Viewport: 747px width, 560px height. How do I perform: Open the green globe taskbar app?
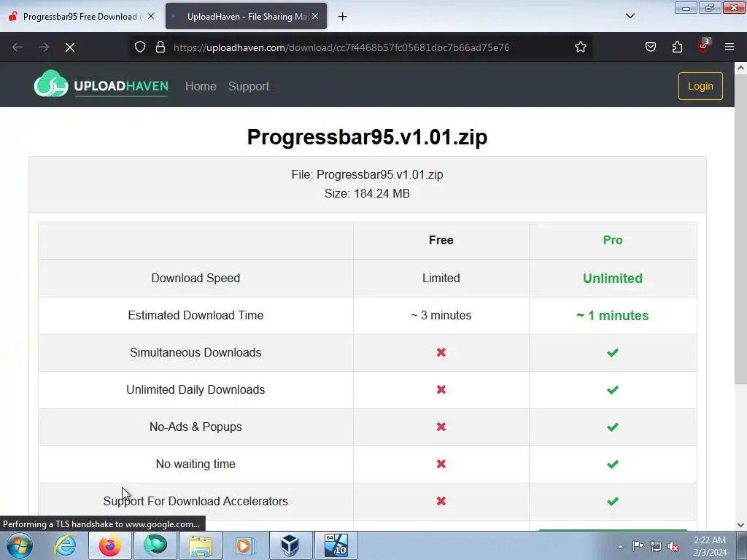pyautogui.click(x=155, y=545)
